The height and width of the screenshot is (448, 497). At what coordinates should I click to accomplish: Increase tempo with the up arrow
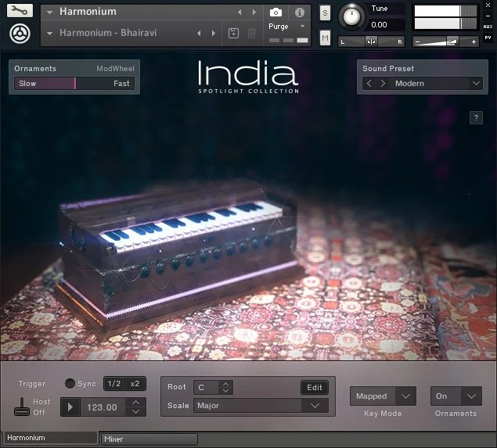click(x=135, y=403)
